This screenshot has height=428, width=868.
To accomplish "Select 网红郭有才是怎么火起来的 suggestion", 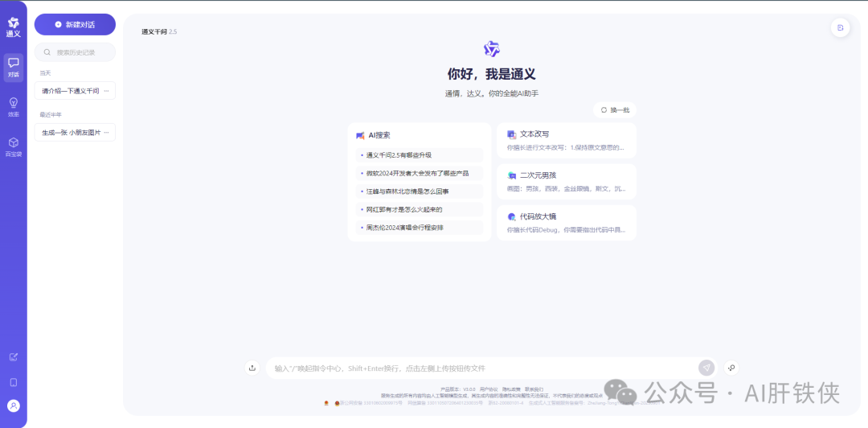I will (420, 209).
